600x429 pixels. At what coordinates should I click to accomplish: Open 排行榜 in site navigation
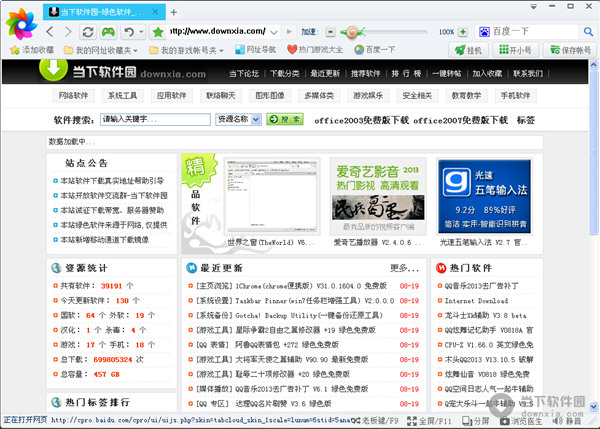coord(406,73)
